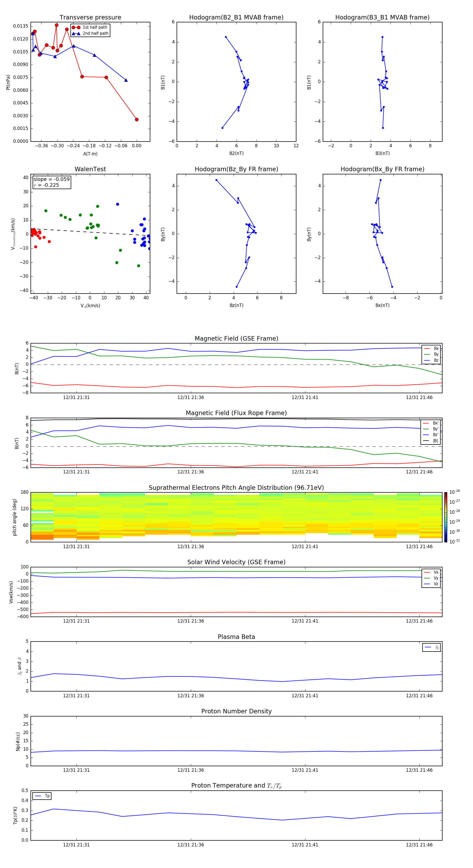Viewport: 473px width, 868px height.
Task: Click the pitch angle colorbar
Action: point(445,517)
